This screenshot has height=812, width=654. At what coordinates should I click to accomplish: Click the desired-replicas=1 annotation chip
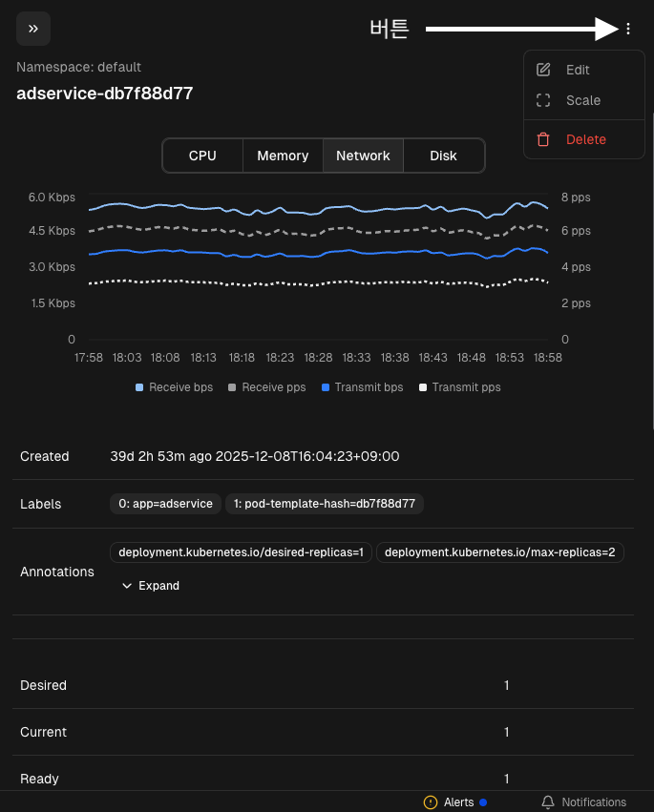tap(241, 552)
